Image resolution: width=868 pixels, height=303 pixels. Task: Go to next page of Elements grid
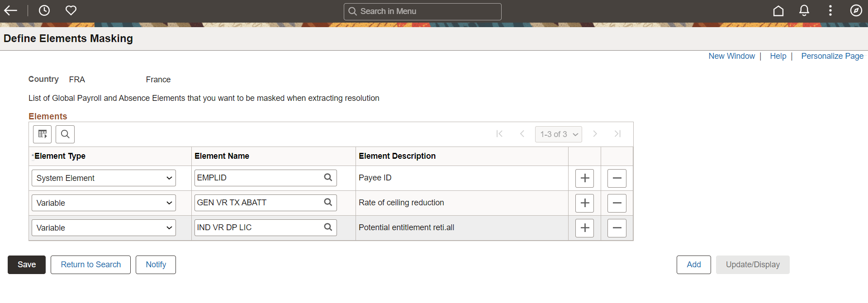(595, 134)
